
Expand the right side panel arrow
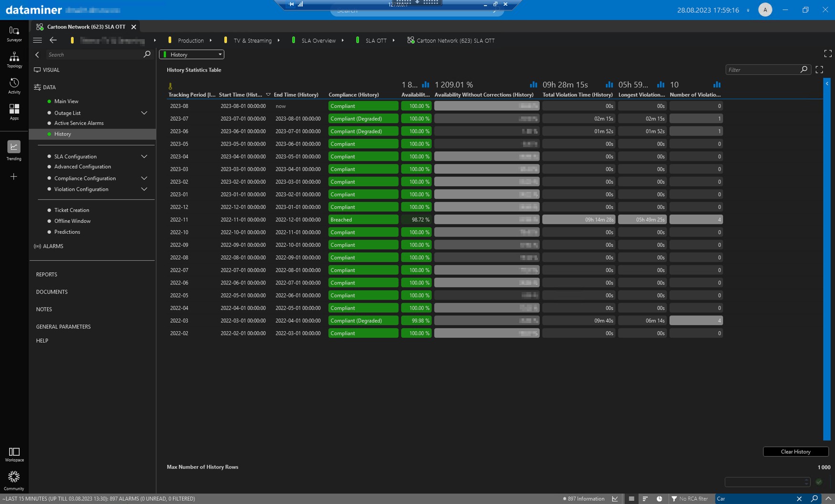827,84
